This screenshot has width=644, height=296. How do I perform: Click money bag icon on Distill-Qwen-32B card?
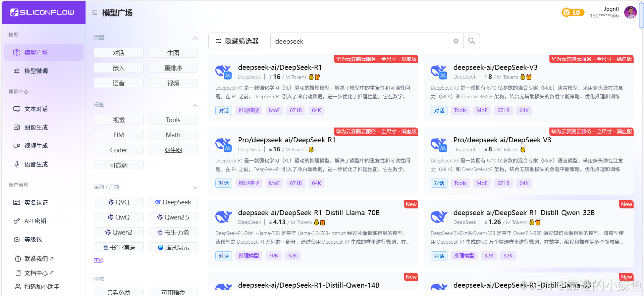click(532, 223)
